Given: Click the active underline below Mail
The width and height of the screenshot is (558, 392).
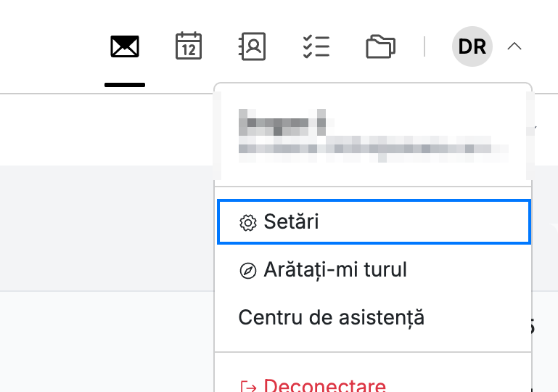Looking at the screenshot, I should pos(125,85).
